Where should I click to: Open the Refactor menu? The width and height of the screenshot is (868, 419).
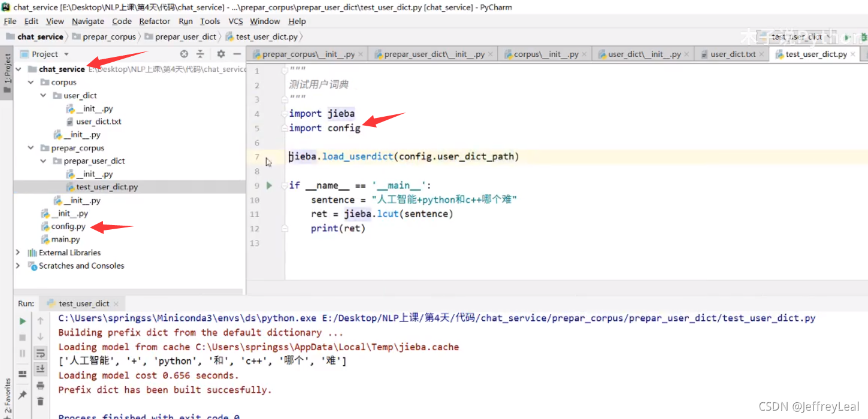155,21
